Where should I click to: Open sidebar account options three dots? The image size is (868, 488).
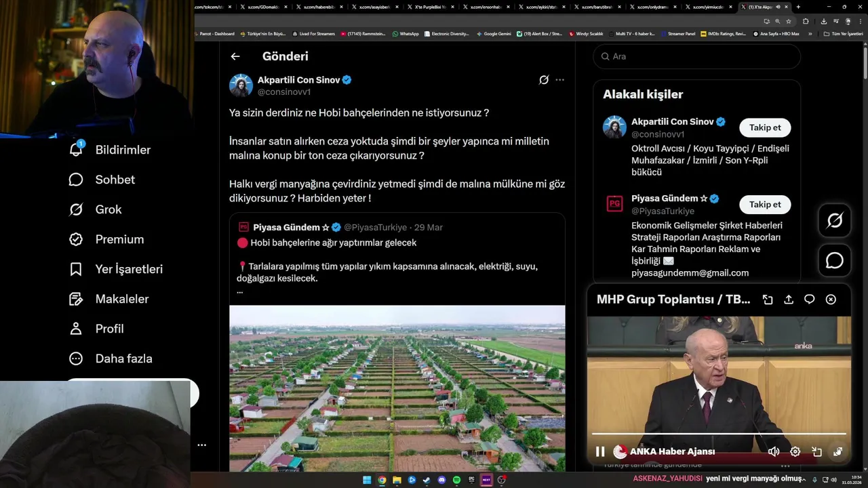(201, 445)
